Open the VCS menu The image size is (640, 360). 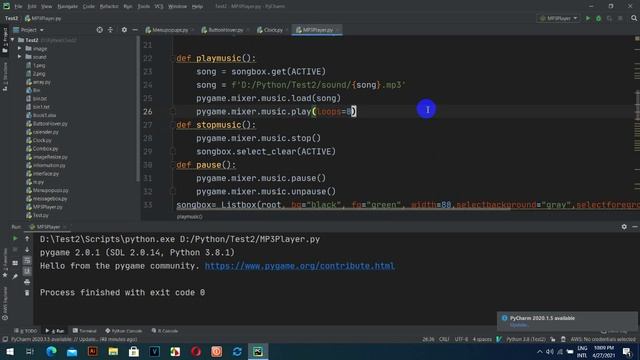pos(159,7)
